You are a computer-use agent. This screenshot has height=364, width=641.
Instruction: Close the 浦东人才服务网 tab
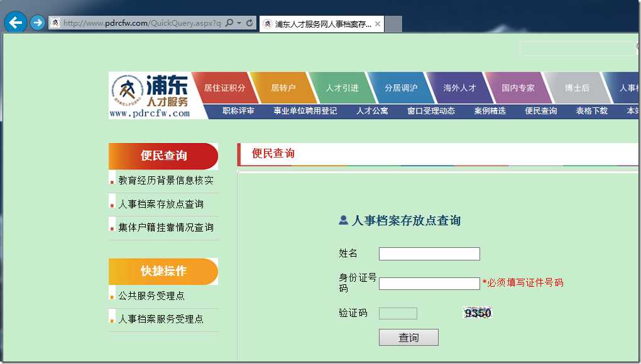click(x=378, y=24)
